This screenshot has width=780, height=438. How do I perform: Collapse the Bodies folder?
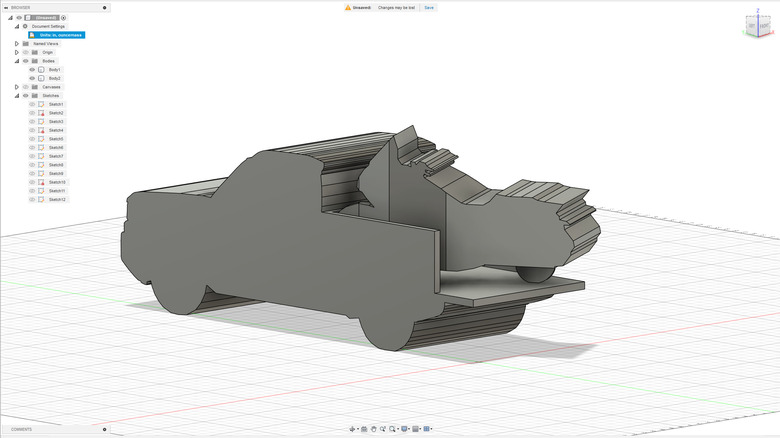click(x=16, y=61)
